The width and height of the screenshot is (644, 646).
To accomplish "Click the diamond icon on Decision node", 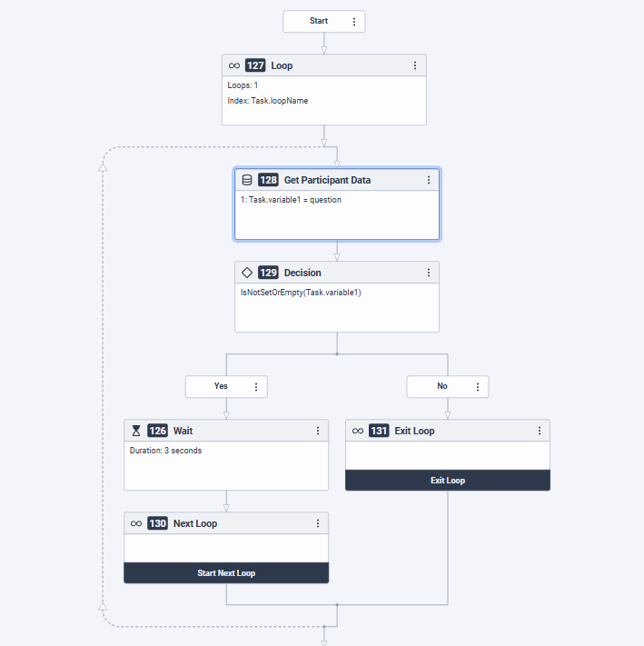I will (247, 273).
